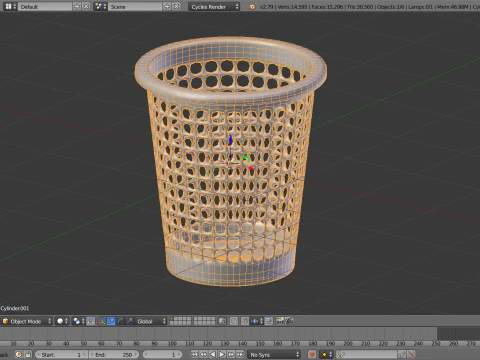This screenshot has height=360, width=480.
Task: Open the Cycles Render engine dropdown
Action: (x=214, y=6)
